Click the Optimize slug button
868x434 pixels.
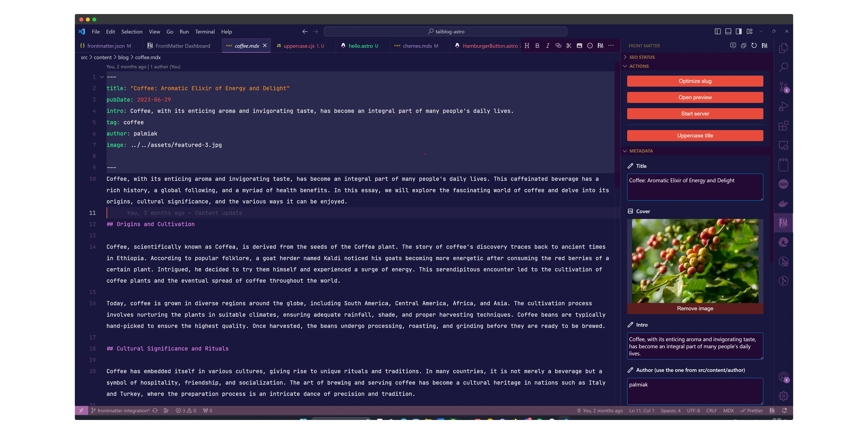[695, 81]
